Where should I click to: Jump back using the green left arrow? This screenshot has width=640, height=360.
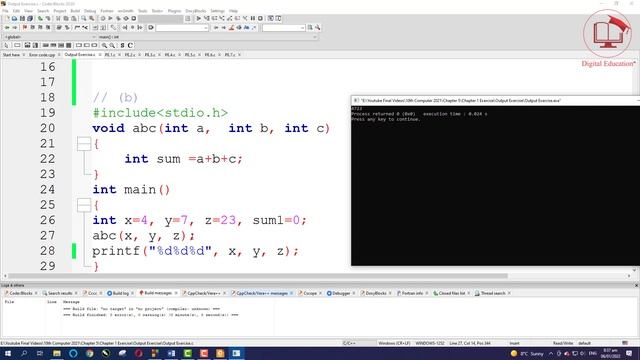pos(7,27)
